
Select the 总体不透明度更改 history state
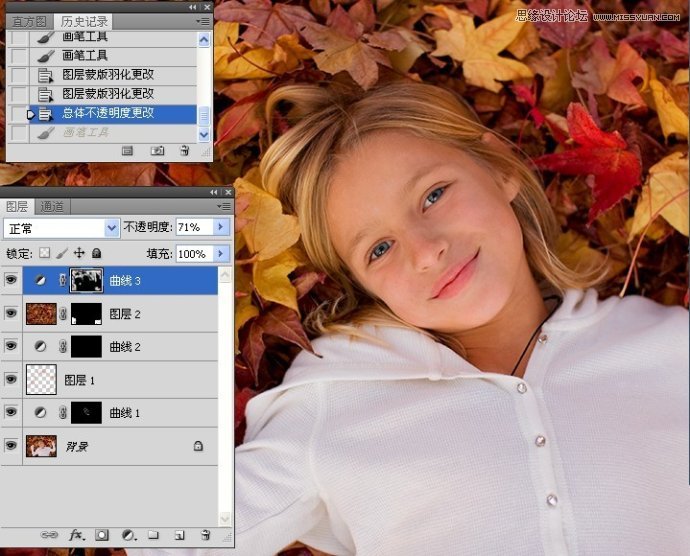[108, 113]
